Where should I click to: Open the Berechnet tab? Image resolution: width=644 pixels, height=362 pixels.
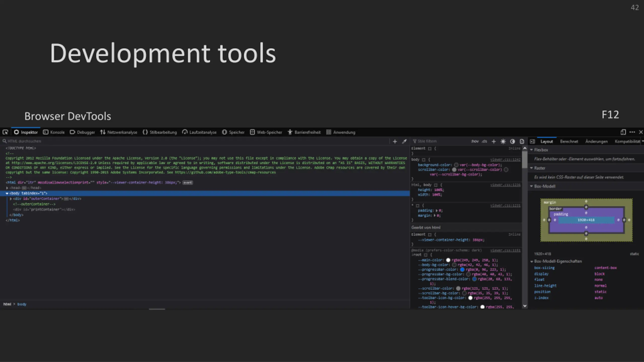(569, 141)
